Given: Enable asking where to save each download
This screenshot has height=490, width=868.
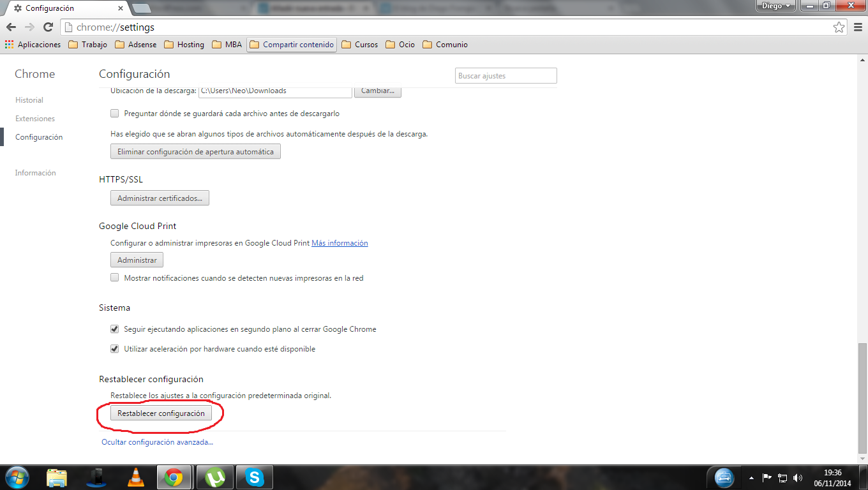Looking at the screenshot, I should coord(115,114).
